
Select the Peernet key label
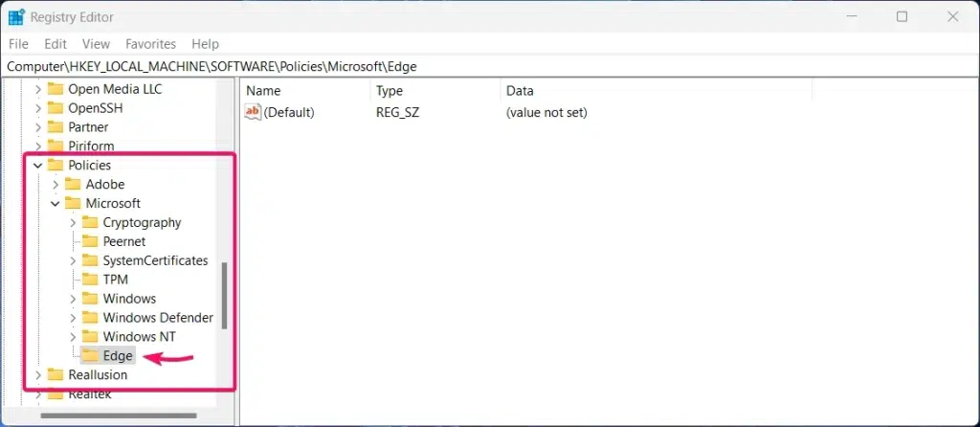pos(124,241)
